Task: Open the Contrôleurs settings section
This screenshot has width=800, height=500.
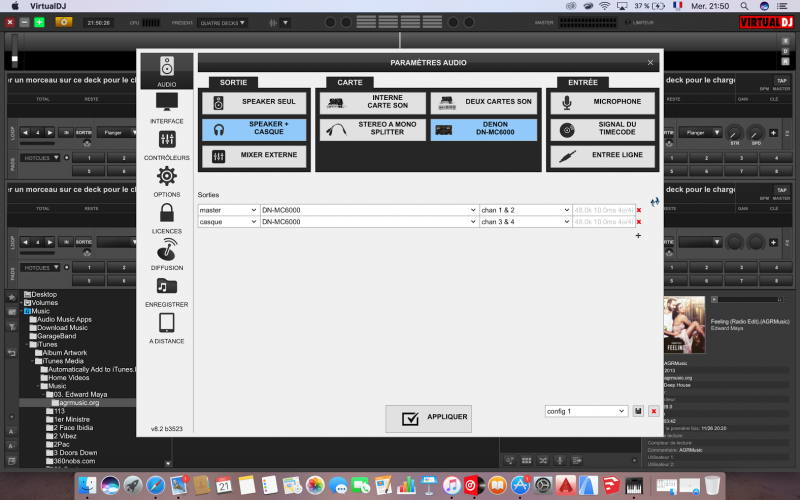Action: point(166,144)
